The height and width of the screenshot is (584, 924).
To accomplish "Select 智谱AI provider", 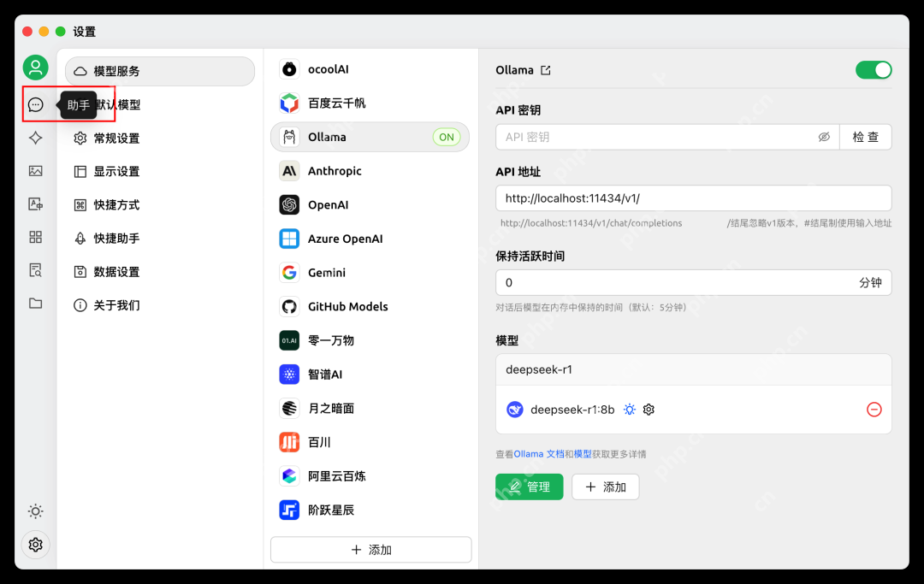I will [x=370, y=375].
